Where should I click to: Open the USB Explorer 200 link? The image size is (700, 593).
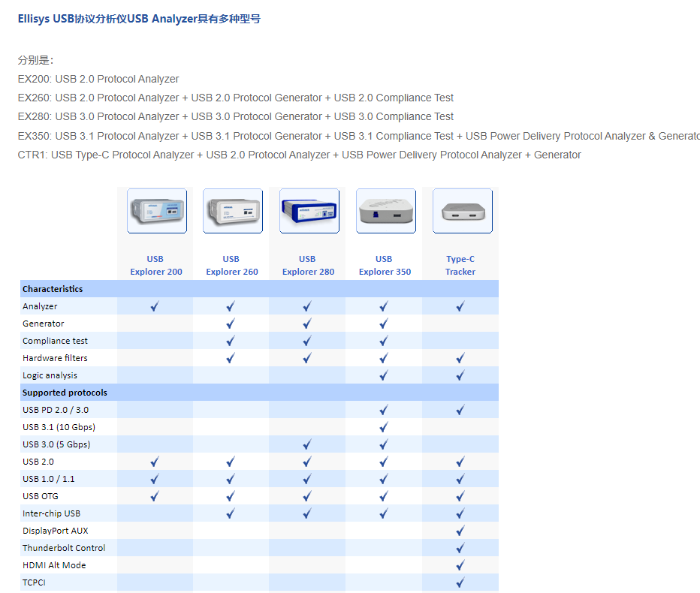(x=155, y=266)
